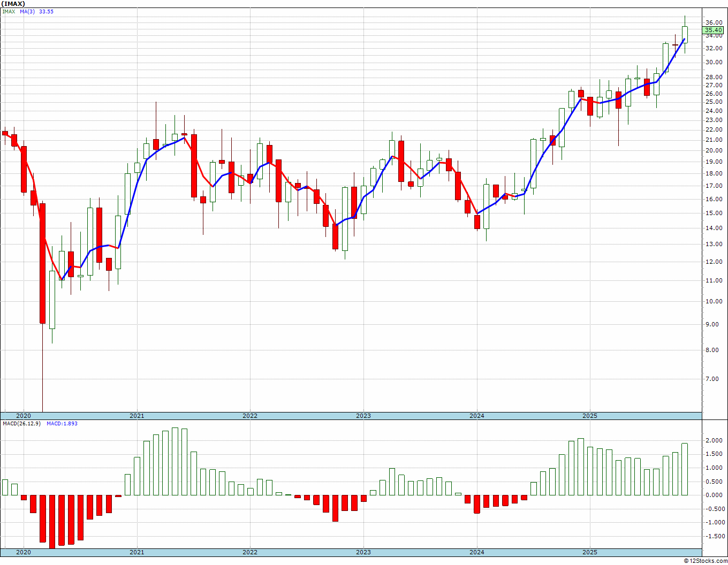
Task: Click the 2022 label on the MACD timeline
Action: tap(249, 552)
